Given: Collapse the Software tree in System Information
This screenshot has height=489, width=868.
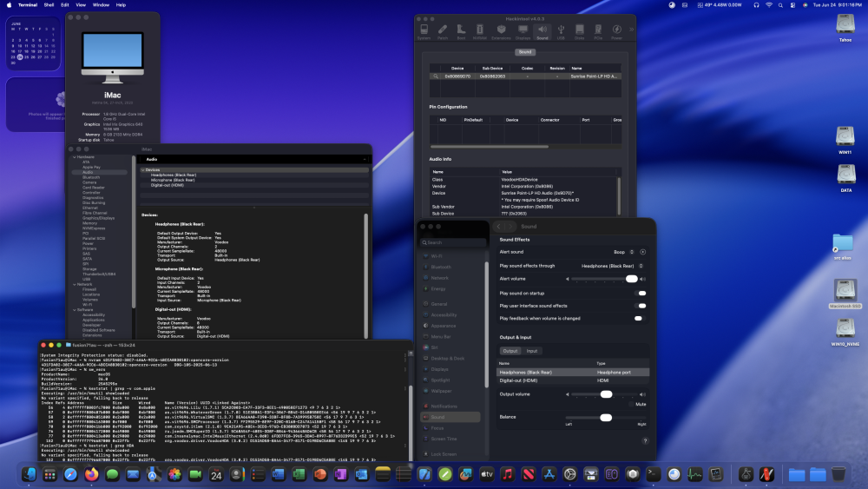Looking at the screenshot, I should 74,310.
